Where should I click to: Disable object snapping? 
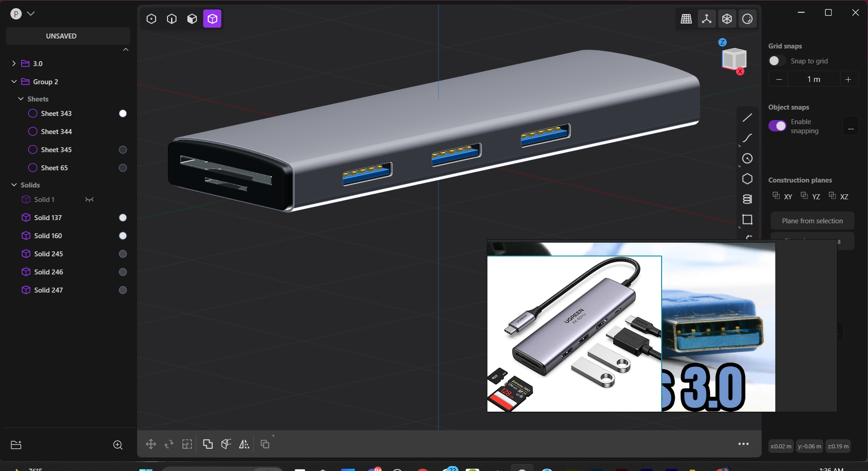[777, 126]
